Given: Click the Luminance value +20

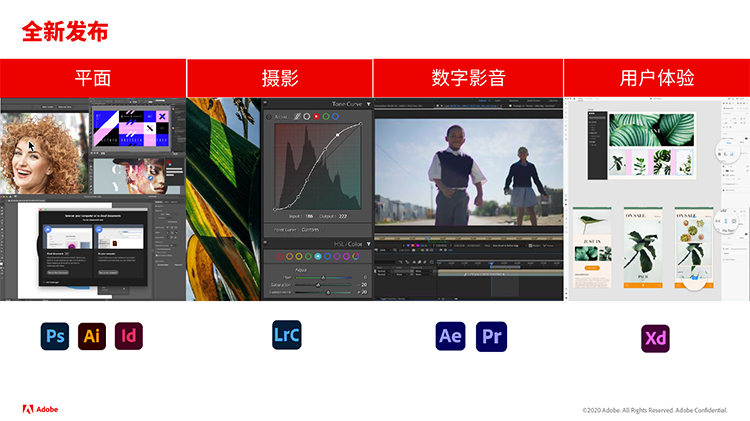Looking at the screenshot, I should pyautogui.click(x=363, y=292).
